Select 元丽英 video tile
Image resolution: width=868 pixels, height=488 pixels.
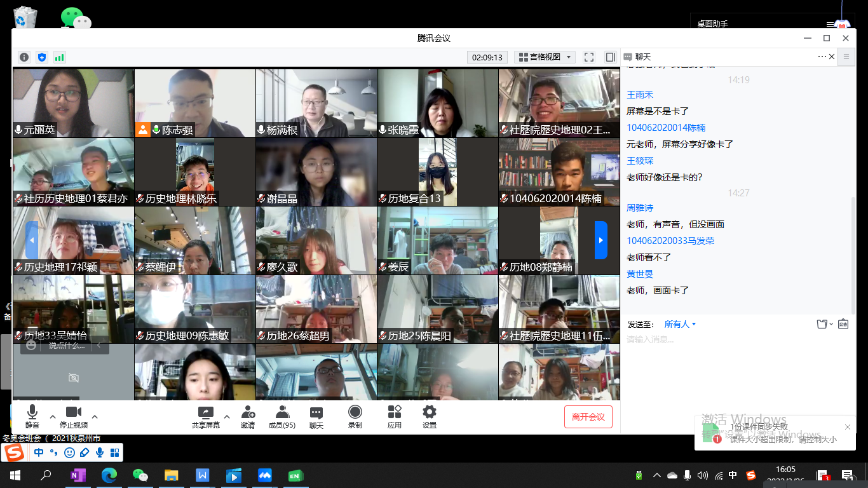tap(74, 103)
